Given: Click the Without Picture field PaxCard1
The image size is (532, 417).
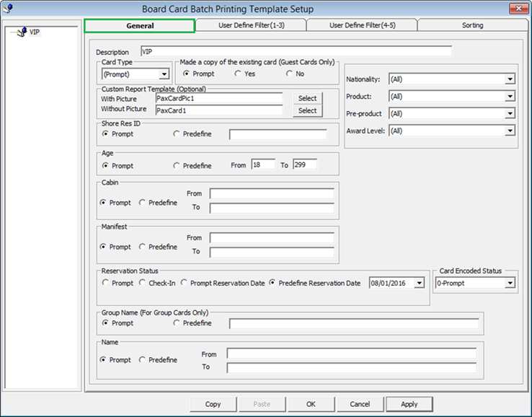Looking at the screenshot, I should point(219,110).
